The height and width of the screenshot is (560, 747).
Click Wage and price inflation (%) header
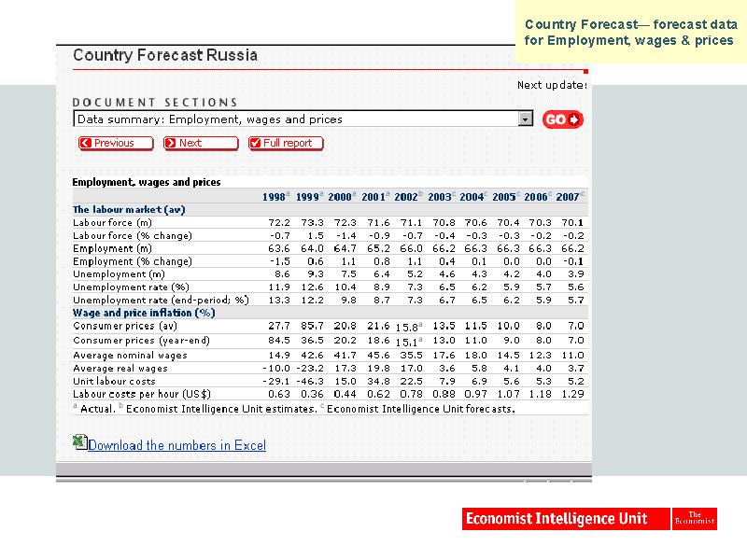[144, 313]
